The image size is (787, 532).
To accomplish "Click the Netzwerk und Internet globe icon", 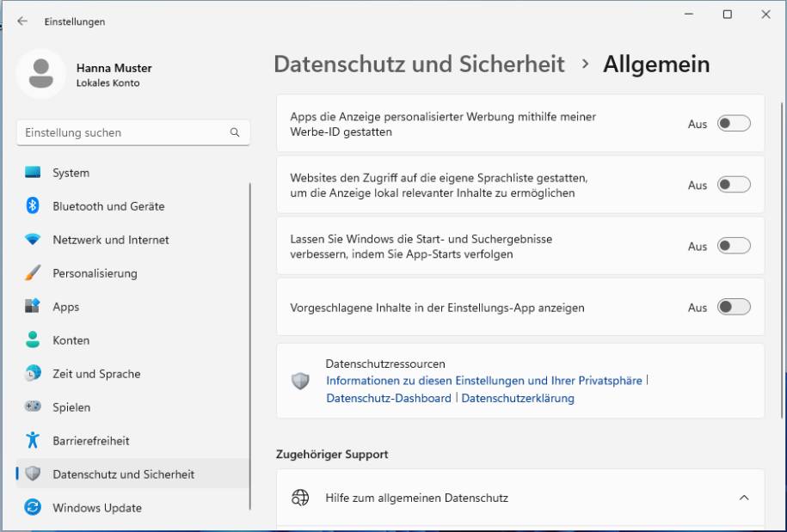I will (x=35, y=240).
